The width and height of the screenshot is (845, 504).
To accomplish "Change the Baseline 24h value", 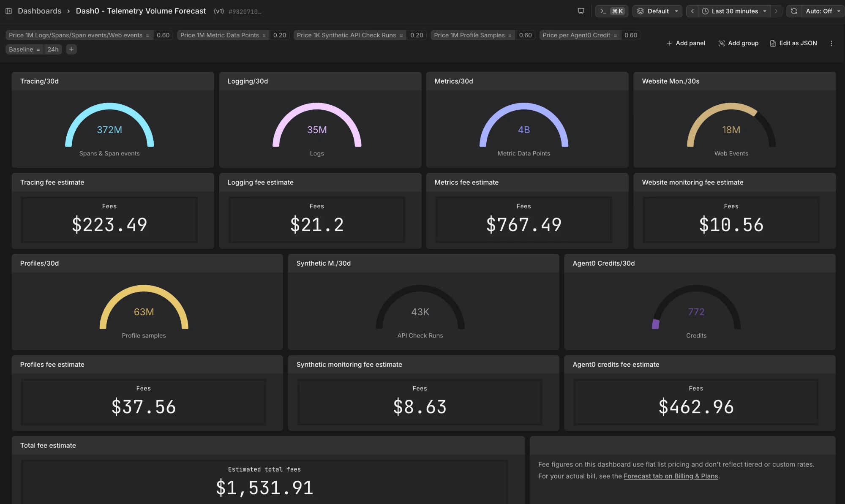I will (53, 49).
